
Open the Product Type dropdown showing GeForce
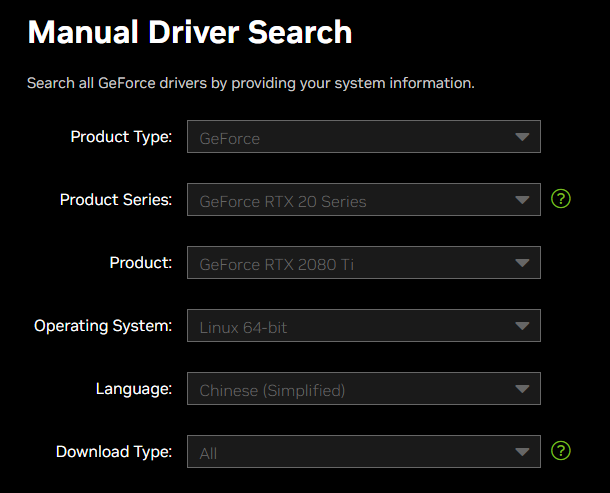(364, 137)
